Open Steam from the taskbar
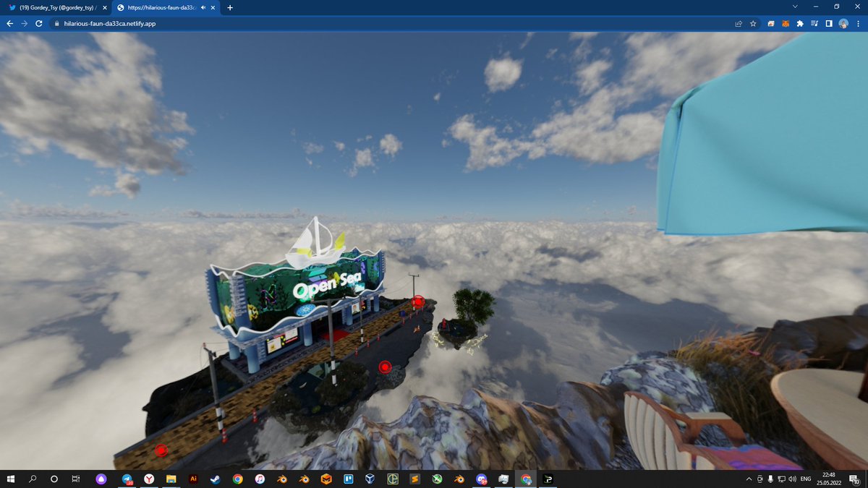868x488 pixels. click(x=216, y=479)
